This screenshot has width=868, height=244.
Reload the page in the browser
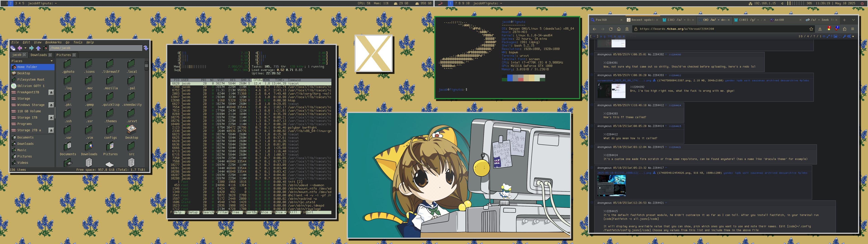[611, 29]
